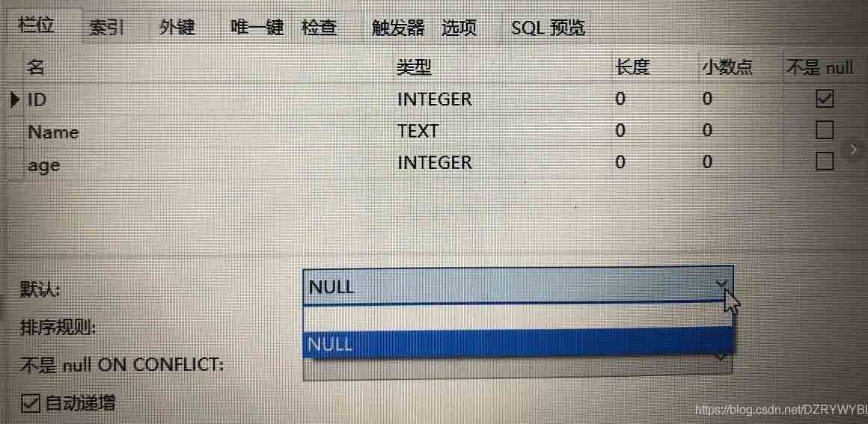868x424 pixels.
Task: Open the 唯一键 tab
Action: click(x=257, y=27)
